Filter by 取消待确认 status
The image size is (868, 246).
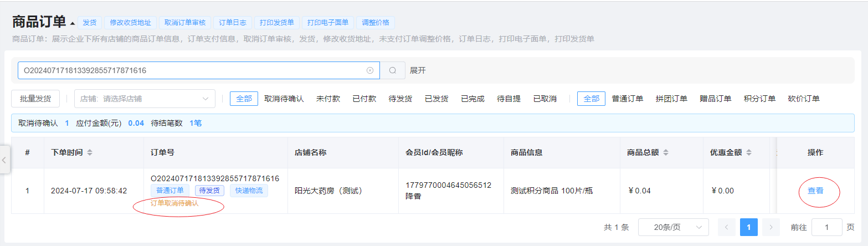284,99
